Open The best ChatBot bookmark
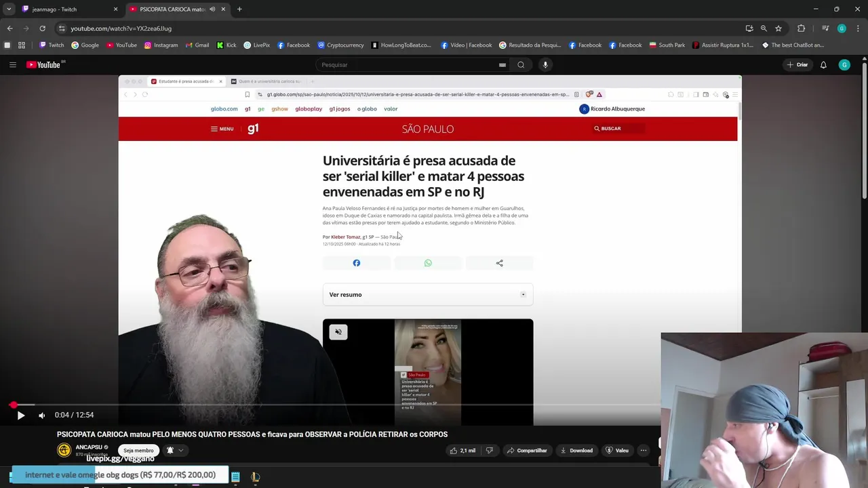 (793, 45)
